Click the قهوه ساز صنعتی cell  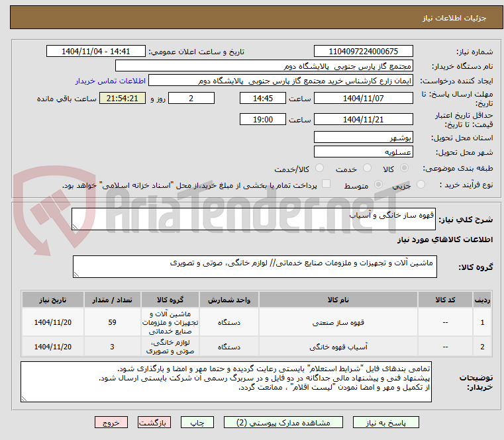tap(338, 322)
